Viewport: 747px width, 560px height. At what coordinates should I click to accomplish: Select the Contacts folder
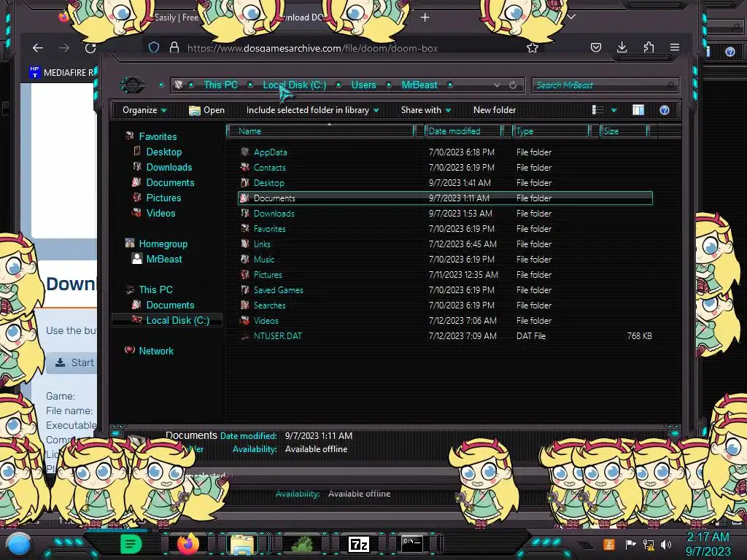tap(269, 168)
